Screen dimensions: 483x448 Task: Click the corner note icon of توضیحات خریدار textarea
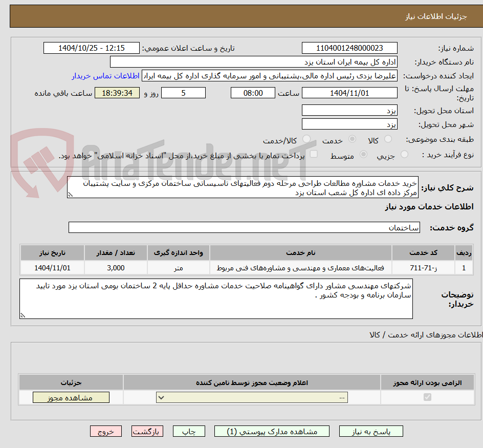(x=23, y=315)
